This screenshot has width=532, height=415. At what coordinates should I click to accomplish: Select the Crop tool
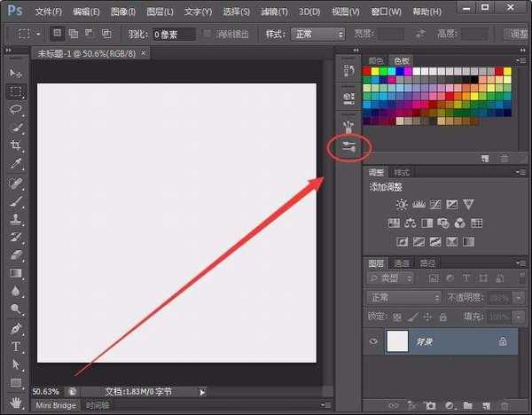point(16,145)
